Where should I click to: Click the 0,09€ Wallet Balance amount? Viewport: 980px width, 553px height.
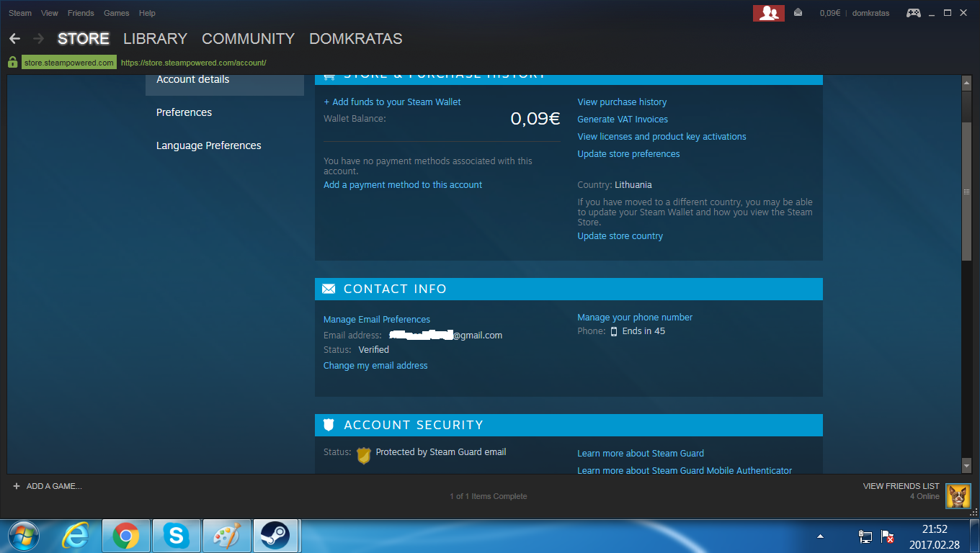pos(535,119)
